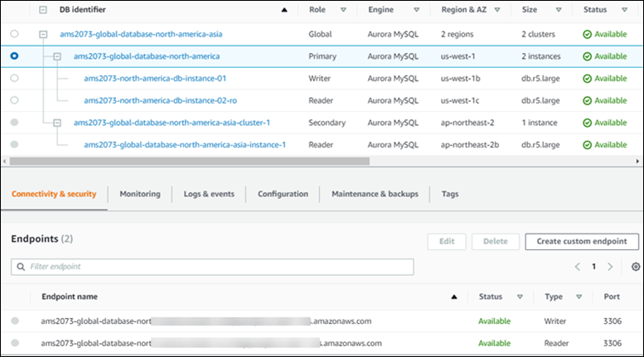The width and height of the screenshot is (644, 357).
Task: Click into Filter endpoint search field
Action: tap(212, 267)
